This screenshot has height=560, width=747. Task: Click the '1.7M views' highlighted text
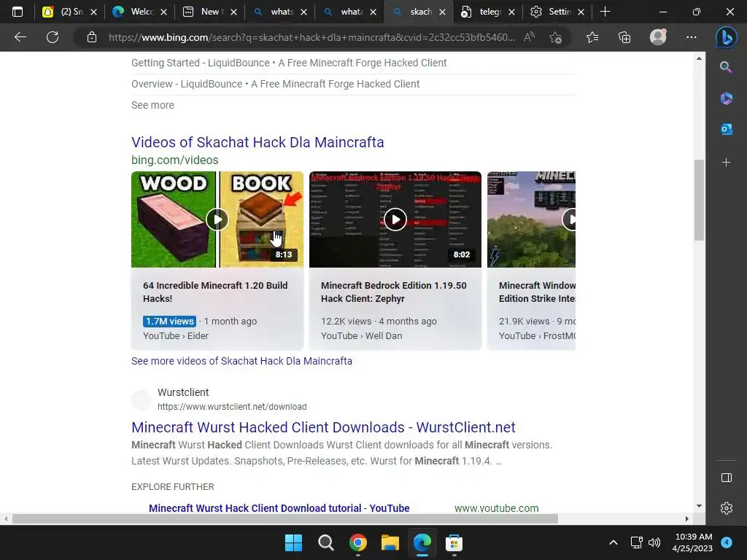[x=169, y=322]
